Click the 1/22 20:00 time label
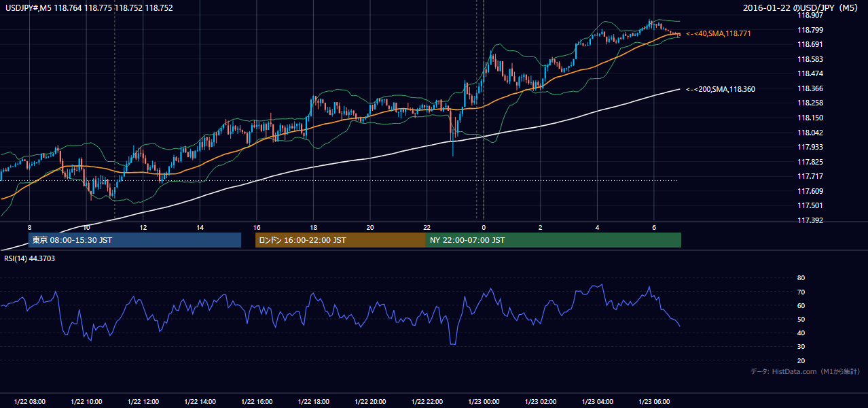Image resolution: width=868 pixels, height=408 pixels. pos(370,401)
